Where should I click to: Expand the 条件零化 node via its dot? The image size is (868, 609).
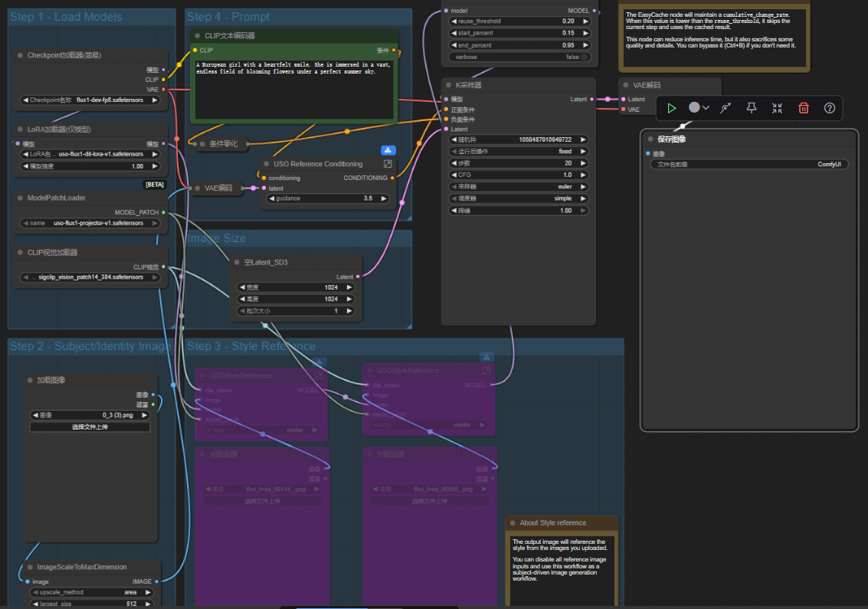point(202,144)
